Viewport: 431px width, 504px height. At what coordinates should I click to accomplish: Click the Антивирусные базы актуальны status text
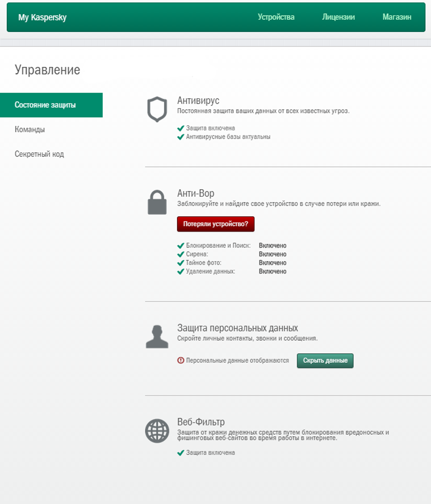(228, 137)
